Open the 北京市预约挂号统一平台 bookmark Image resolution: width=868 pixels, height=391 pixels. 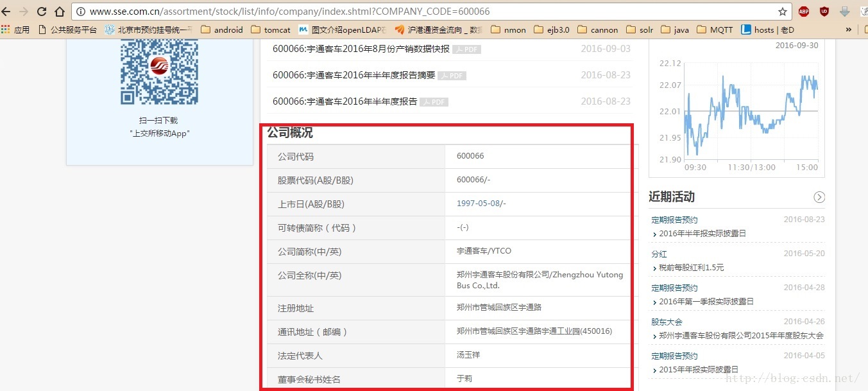click(148, 30)
